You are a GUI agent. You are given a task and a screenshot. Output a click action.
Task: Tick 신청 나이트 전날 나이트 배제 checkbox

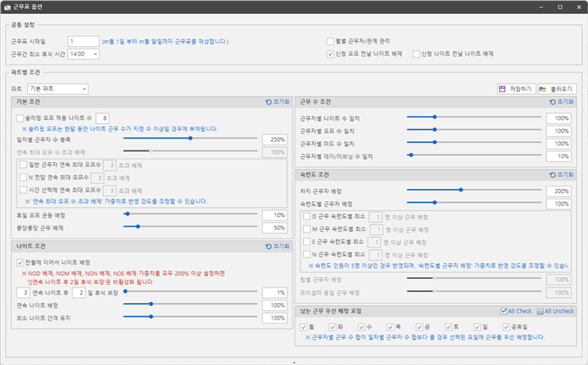pos(416,53)
